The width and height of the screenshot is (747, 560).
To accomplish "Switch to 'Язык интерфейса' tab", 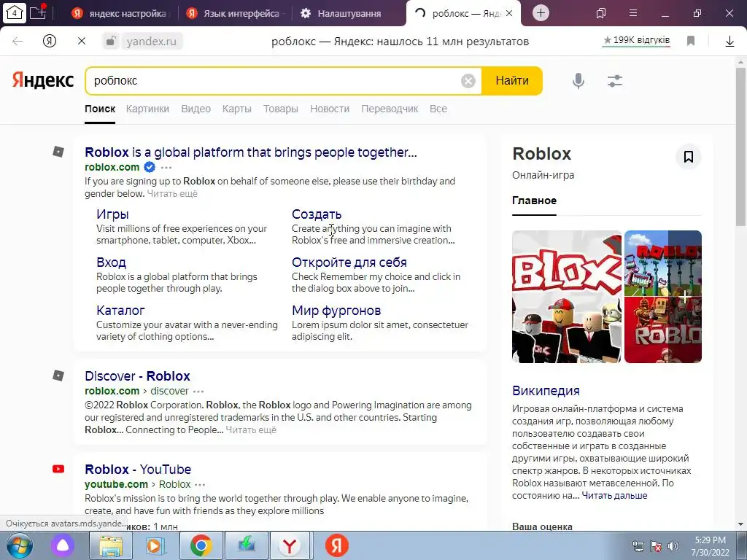I will point(233,13).
